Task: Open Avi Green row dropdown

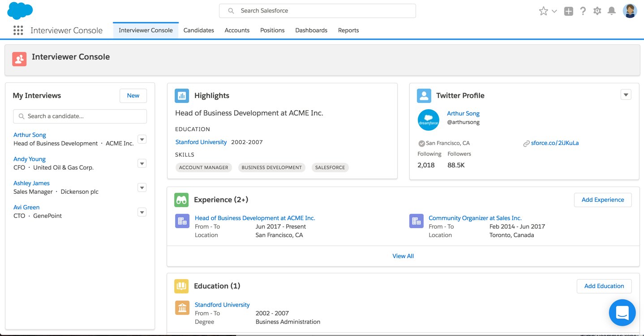Action: click(142, 212)
